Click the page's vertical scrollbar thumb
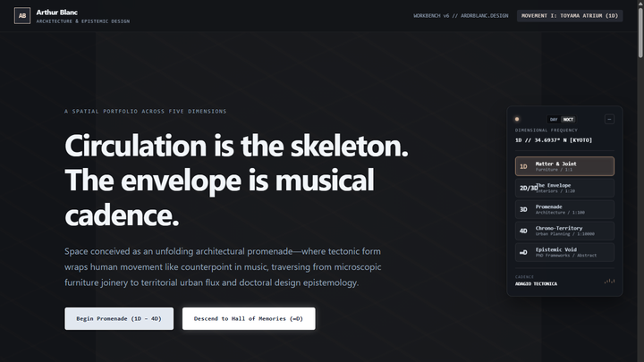This screenshot has width=644, height=362. (640, 32)
